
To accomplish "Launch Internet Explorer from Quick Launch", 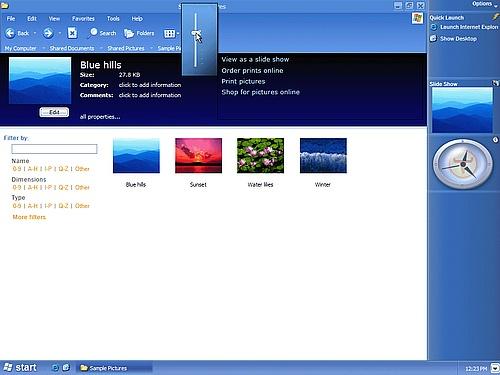I will (464, 27).
